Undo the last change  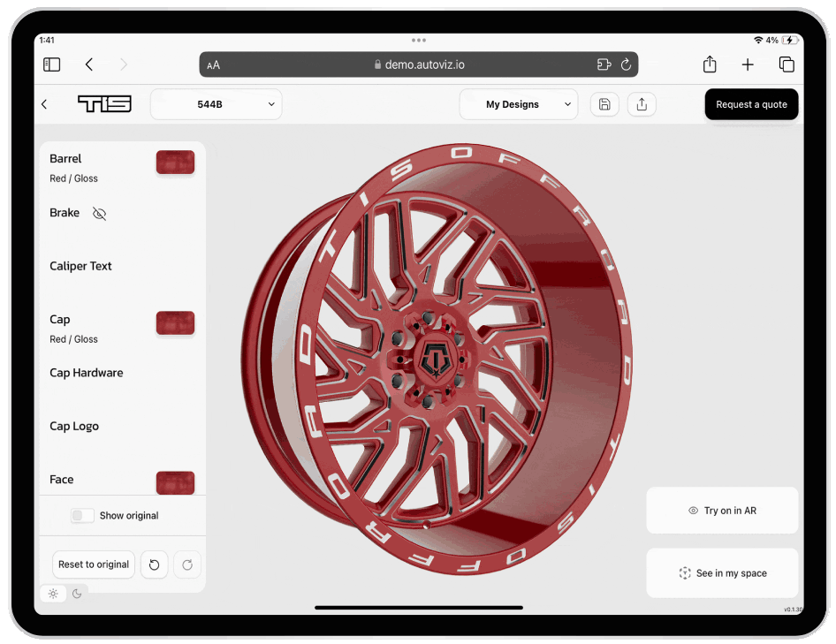point(154,564)
